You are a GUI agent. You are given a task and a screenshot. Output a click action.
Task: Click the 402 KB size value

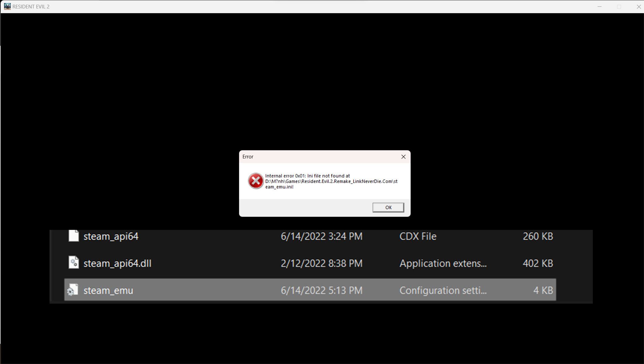538,263
